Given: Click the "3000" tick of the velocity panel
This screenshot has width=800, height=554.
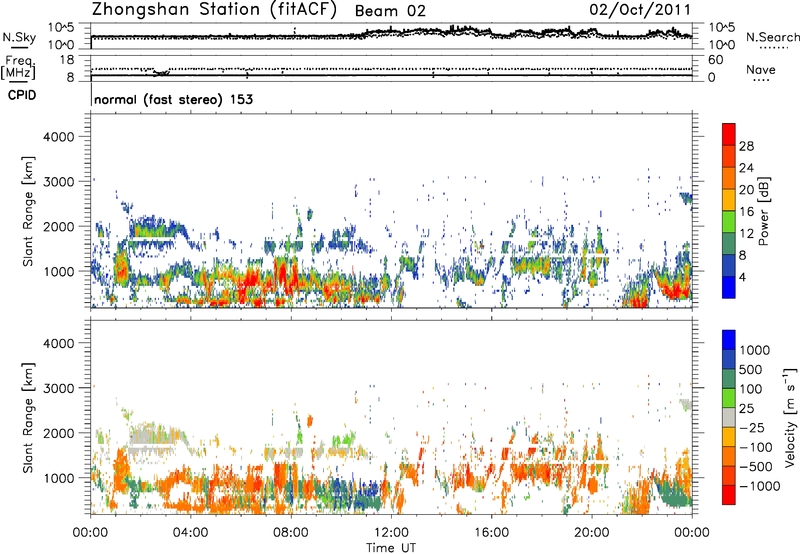Looking at the screenshot, I should 59,388.
